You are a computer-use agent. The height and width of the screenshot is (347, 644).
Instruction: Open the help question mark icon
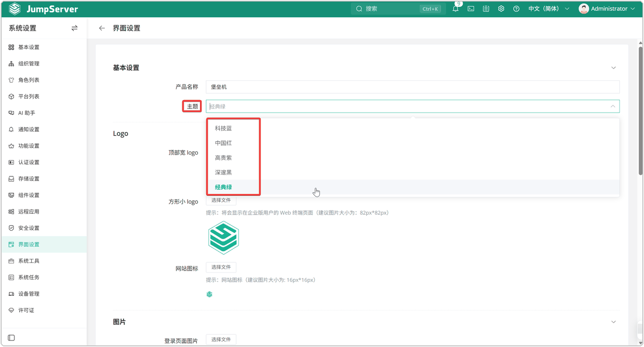pos(516,9)
